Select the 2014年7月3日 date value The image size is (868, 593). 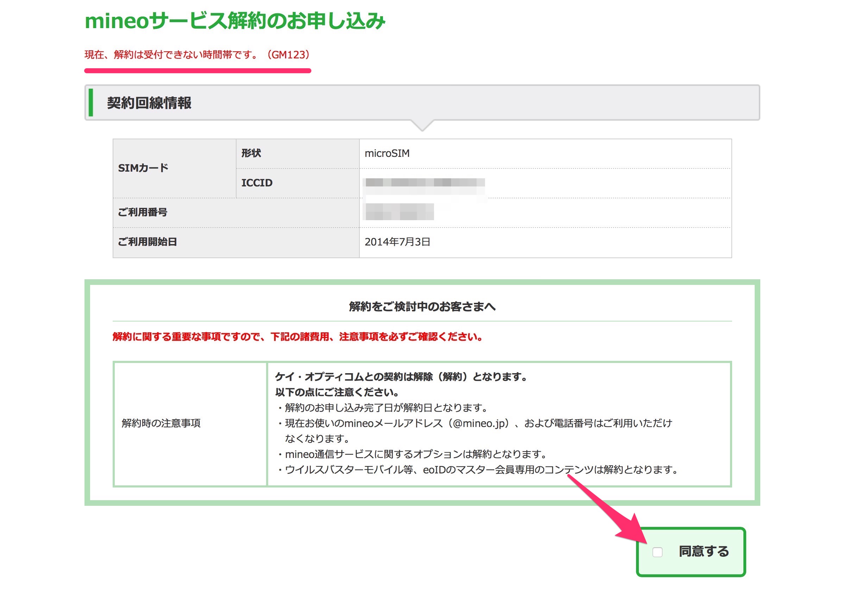pyautogui.click(x=397, y=242)
